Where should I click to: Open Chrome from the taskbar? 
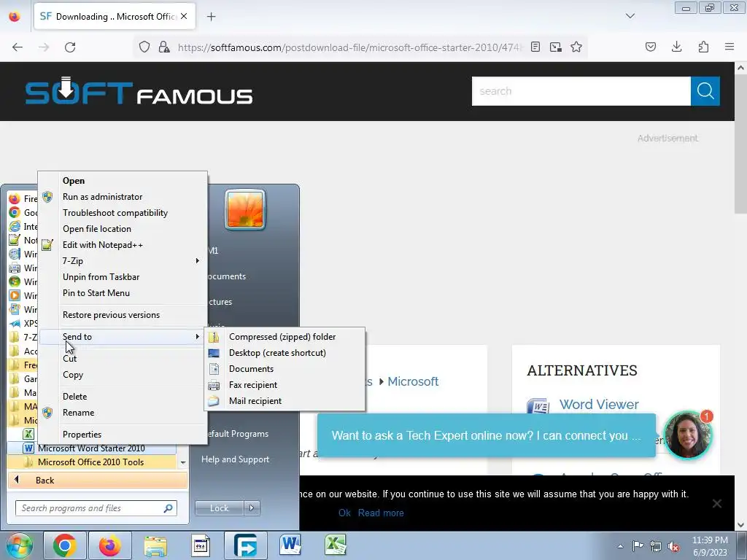tap(65, 545)
